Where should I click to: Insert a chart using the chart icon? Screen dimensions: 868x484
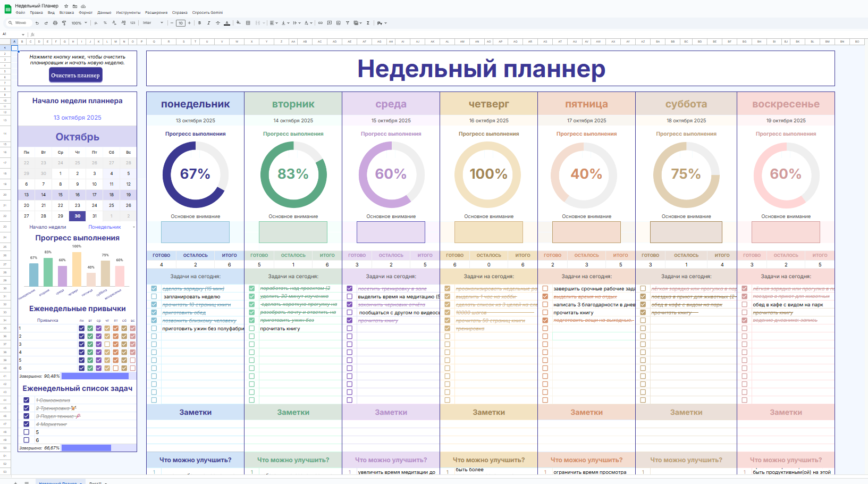click(x=339, y=23)
